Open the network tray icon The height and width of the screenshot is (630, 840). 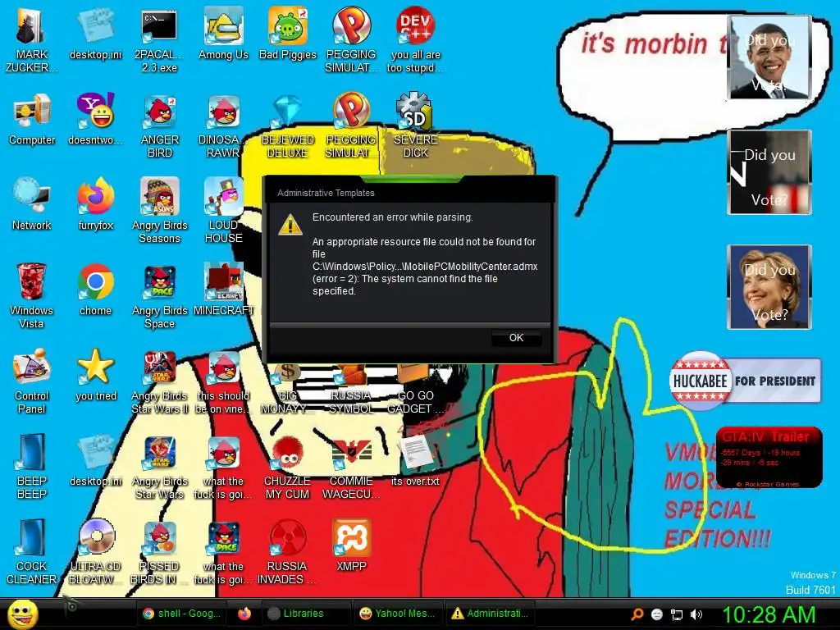pos(677,615)
